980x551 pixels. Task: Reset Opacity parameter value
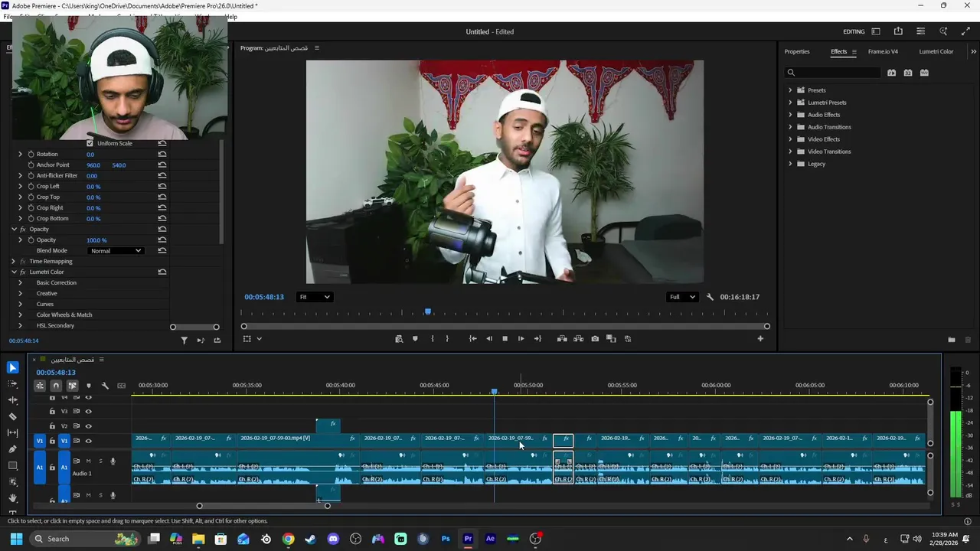(162, 240)
